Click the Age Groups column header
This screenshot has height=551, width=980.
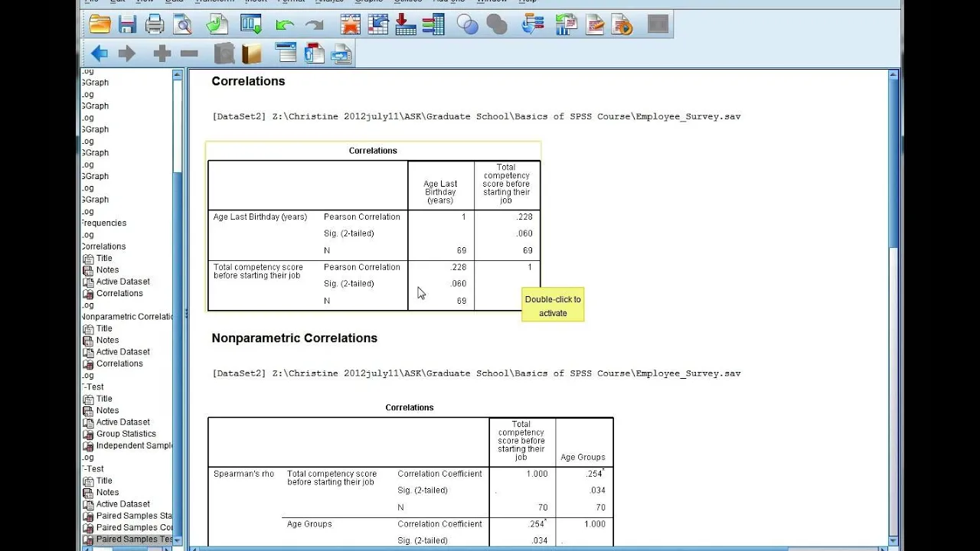pyautogui.click(x=583, y=458)
